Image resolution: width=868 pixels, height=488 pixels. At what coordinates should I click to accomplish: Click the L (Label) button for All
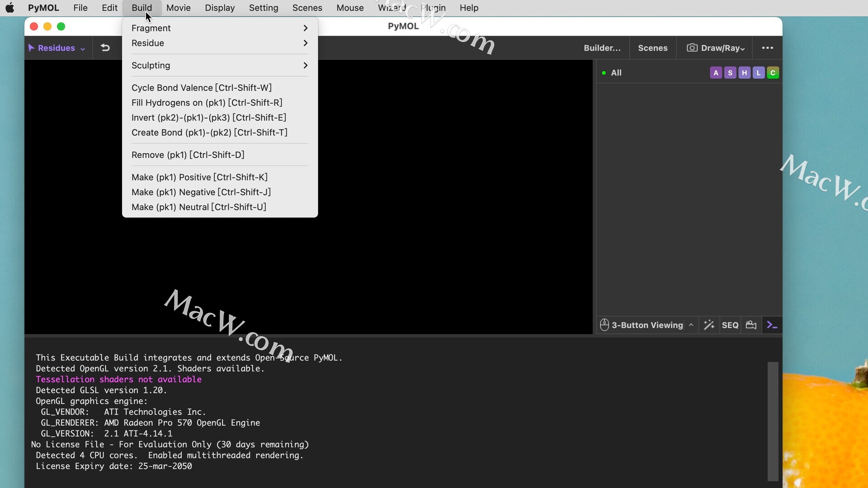click(759, 73)
